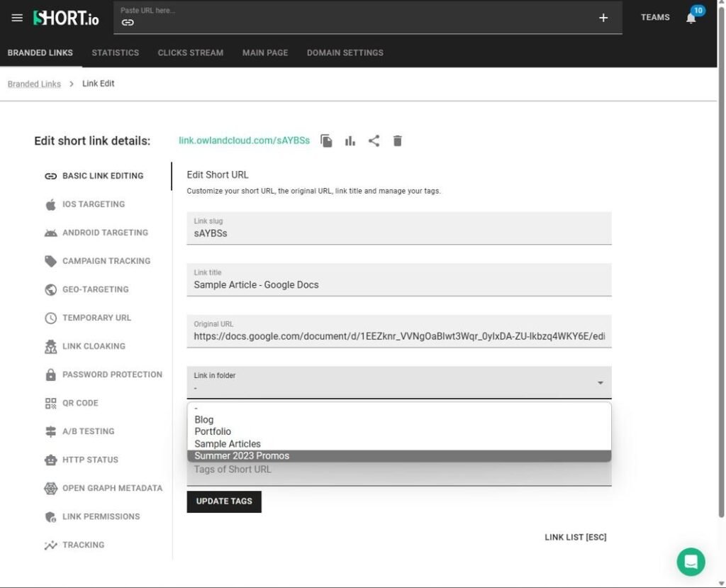
Task: Delete the link with trash icon
Action: [397, 141]
